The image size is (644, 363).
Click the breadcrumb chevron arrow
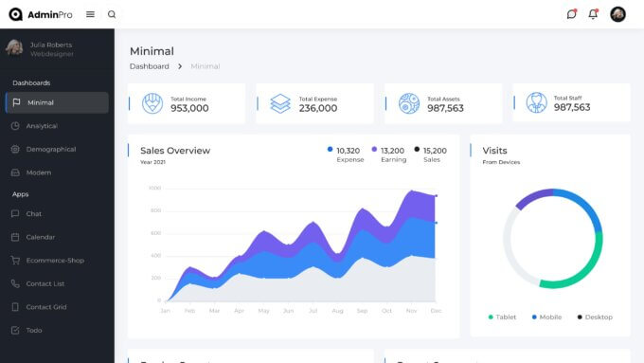pyautogui.click(x=180, y=66)
